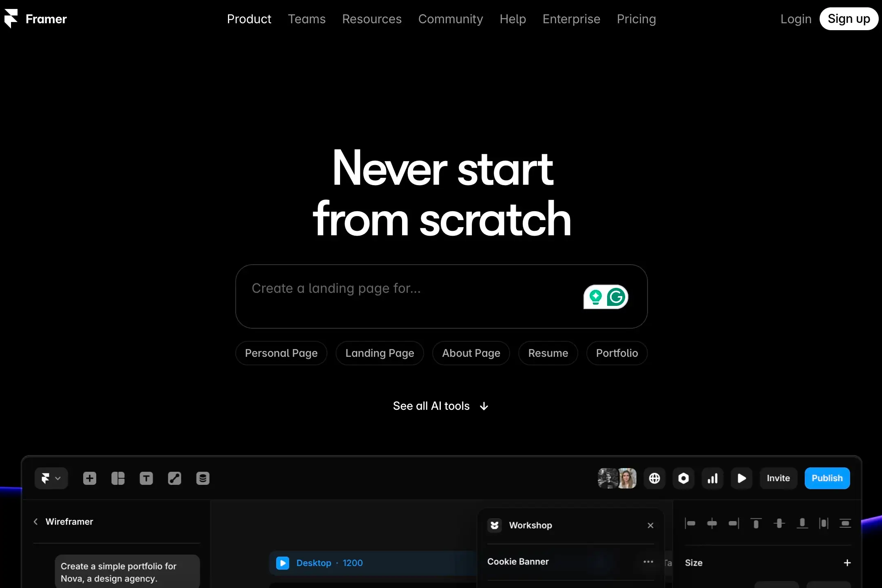The height and width of the screenshot is (588, 882).
Task: Select the Text tool icon
Action: click(x=146, y=478)
